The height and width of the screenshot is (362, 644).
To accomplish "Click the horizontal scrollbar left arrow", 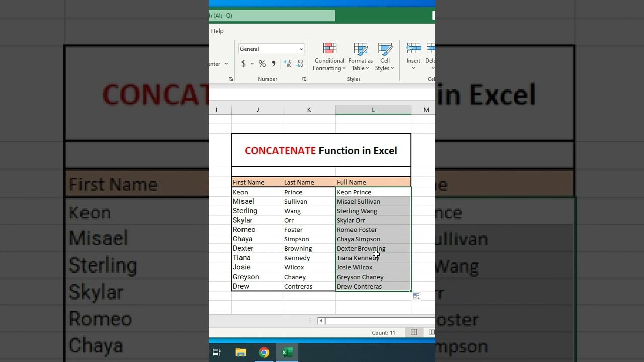I will tap(321, 321).
